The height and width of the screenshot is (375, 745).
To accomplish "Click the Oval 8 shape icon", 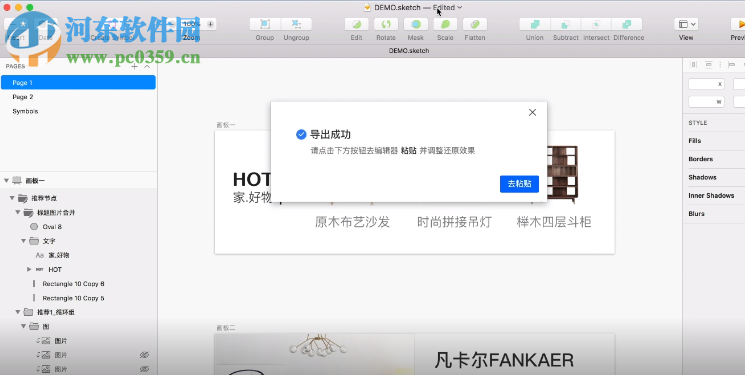I will tap(34, 227).
